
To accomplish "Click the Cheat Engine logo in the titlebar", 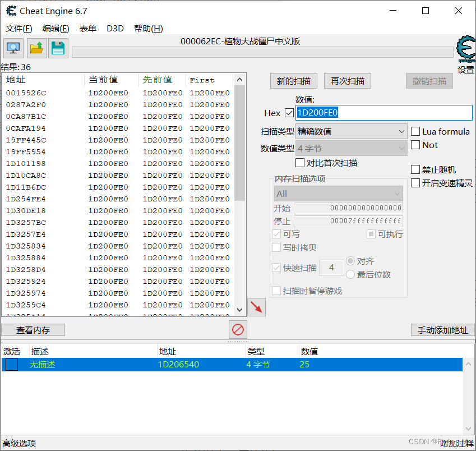I will point(10,11).
